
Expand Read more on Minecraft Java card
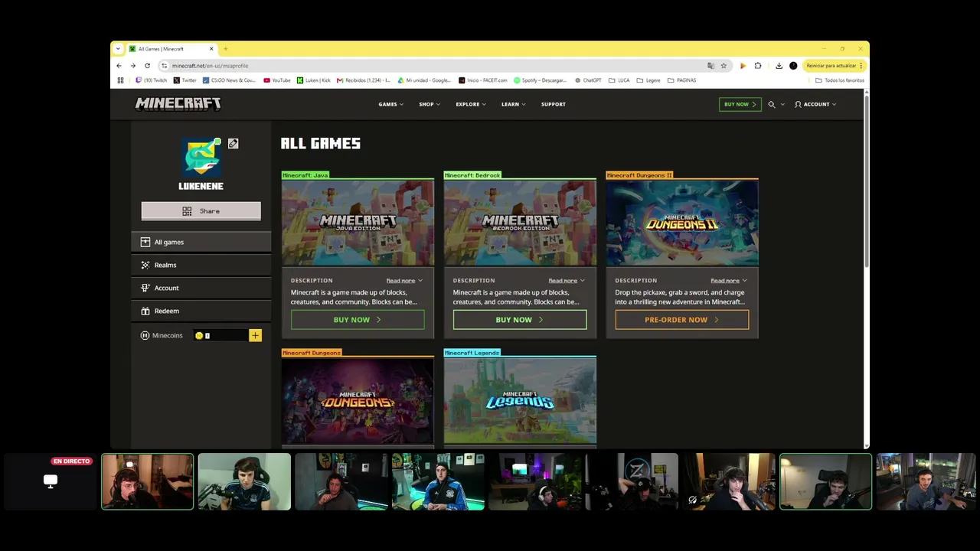(x=404, y=281)
